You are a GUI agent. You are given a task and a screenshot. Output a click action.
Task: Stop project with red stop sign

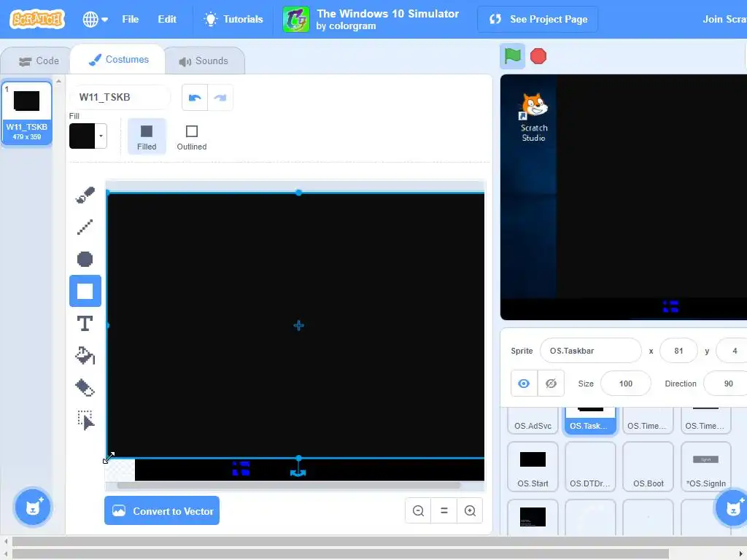coord(538,56)
